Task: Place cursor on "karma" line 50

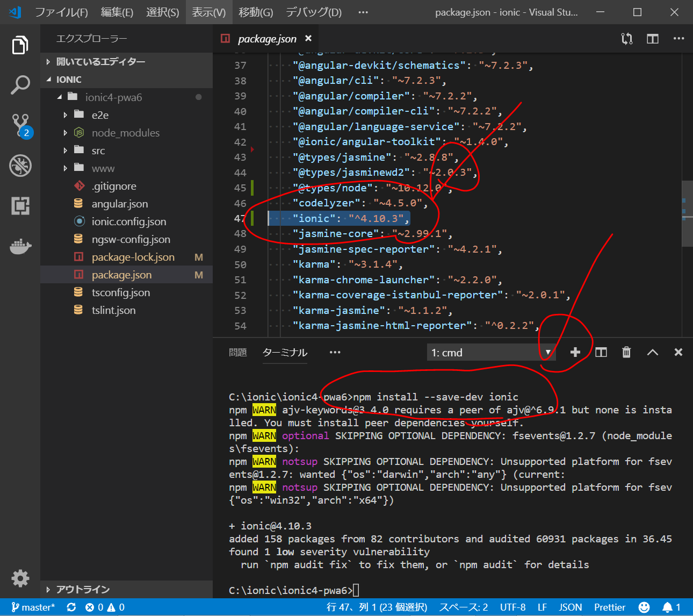Action: (x=348, y=264)
